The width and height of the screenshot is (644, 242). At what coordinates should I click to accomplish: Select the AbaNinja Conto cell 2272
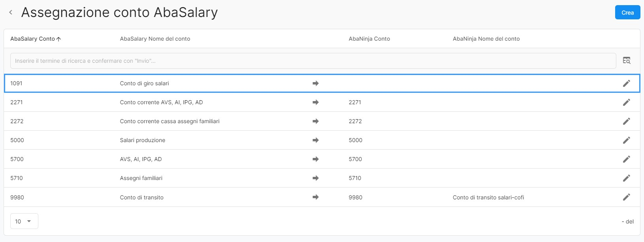click(355, 121)
